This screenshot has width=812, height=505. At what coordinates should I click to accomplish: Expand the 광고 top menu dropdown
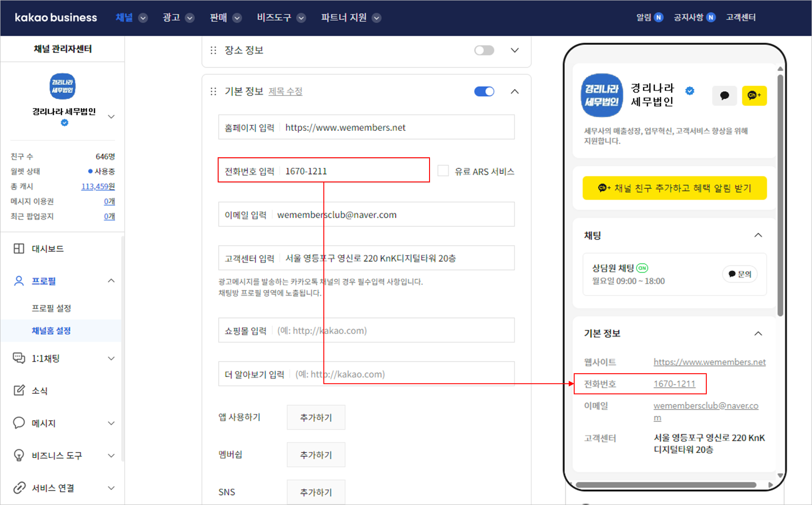tap(190, 18)
